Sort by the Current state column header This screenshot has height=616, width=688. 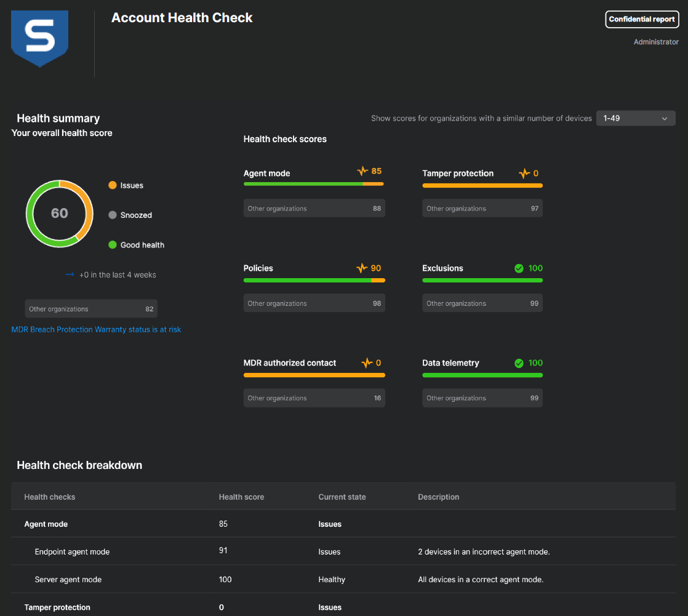[x=342, y=497]
